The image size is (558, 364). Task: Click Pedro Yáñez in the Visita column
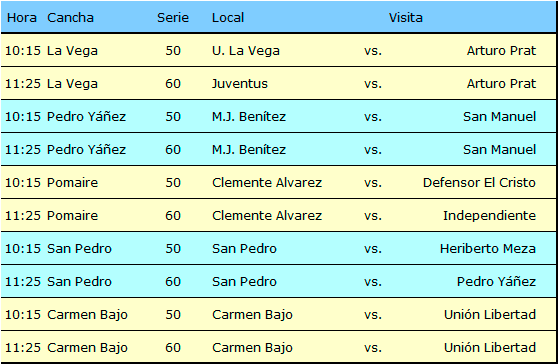496,281
